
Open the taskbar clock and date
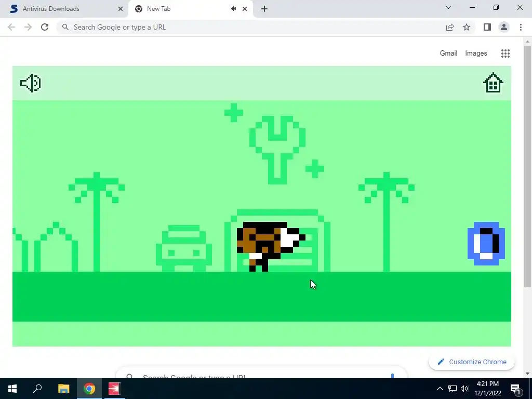pos(487,389)
